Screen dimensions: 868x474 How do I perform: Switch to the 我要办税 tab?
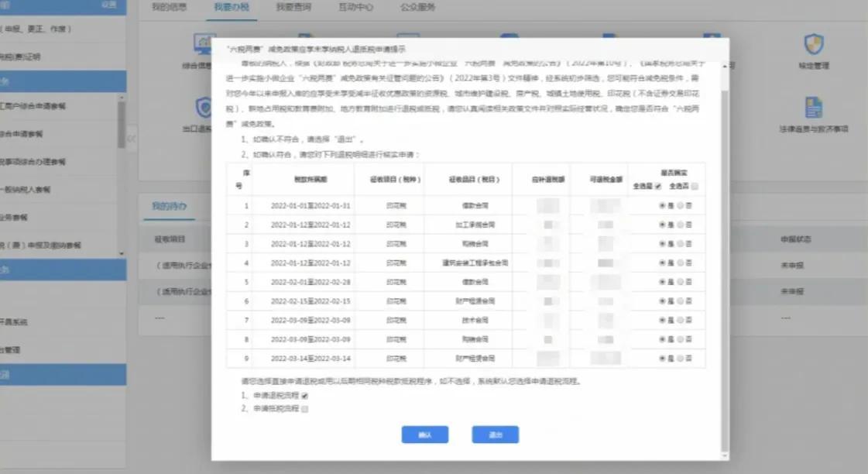232,7
